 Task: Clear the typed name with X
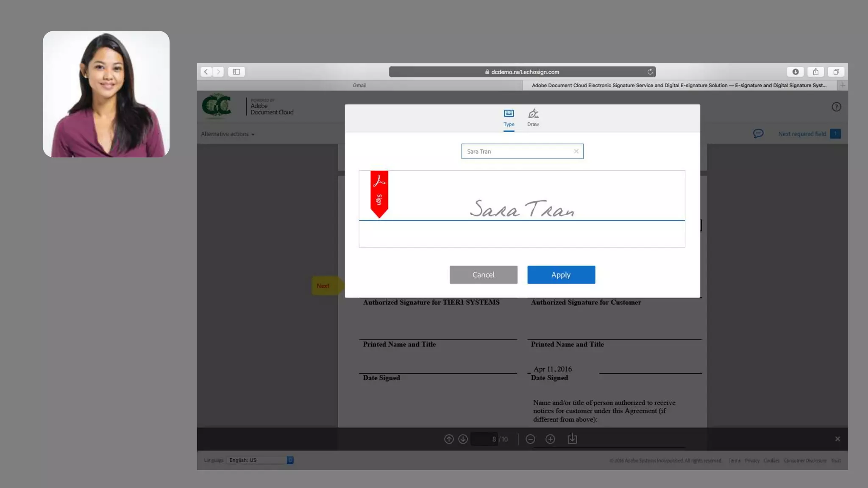tap(576, 151)
